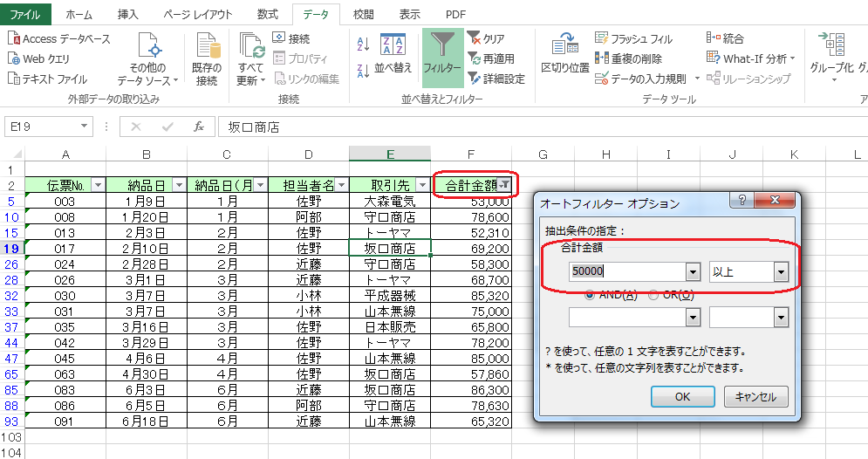Select cell with amount 78,600

pos(471,217)
